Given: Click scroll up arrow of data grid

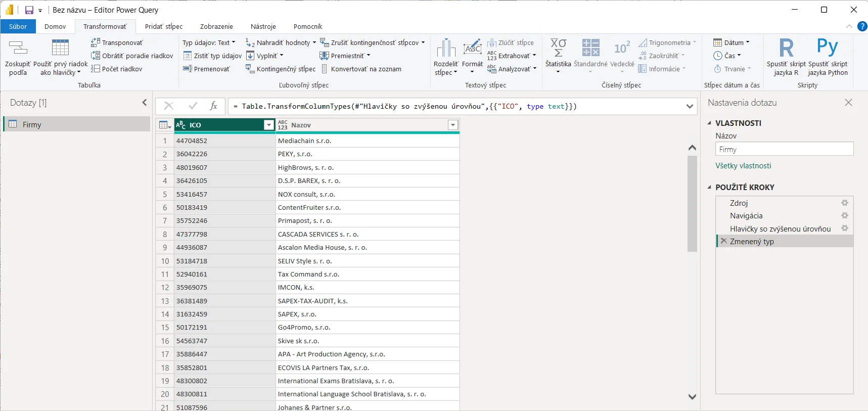Looking at the screenshot, I should click(x=692, y=148).
